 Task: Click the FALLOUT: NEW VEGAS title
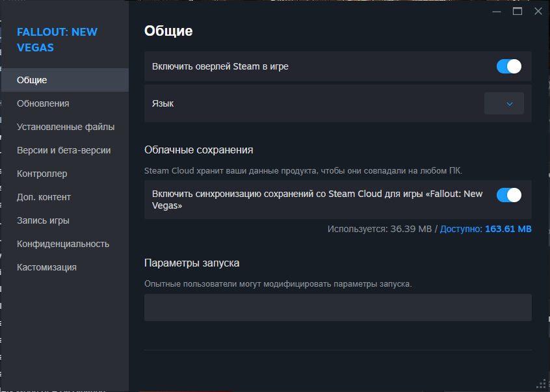click(x=57, y=40)
